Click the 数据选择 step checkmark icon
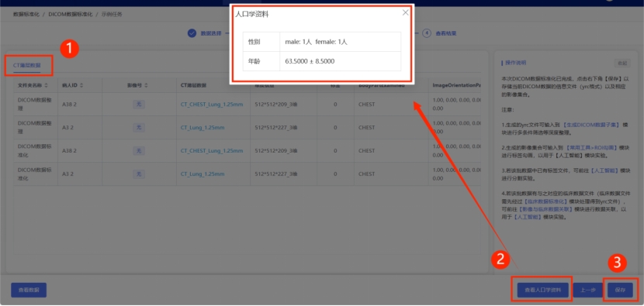Image resolution: width=644 pixels, height=306 pixels. (x=192, y=33)
